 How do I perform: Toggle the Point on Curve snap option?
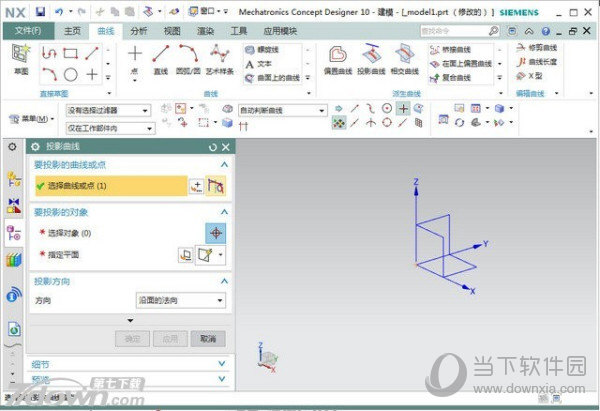point(403,123)
